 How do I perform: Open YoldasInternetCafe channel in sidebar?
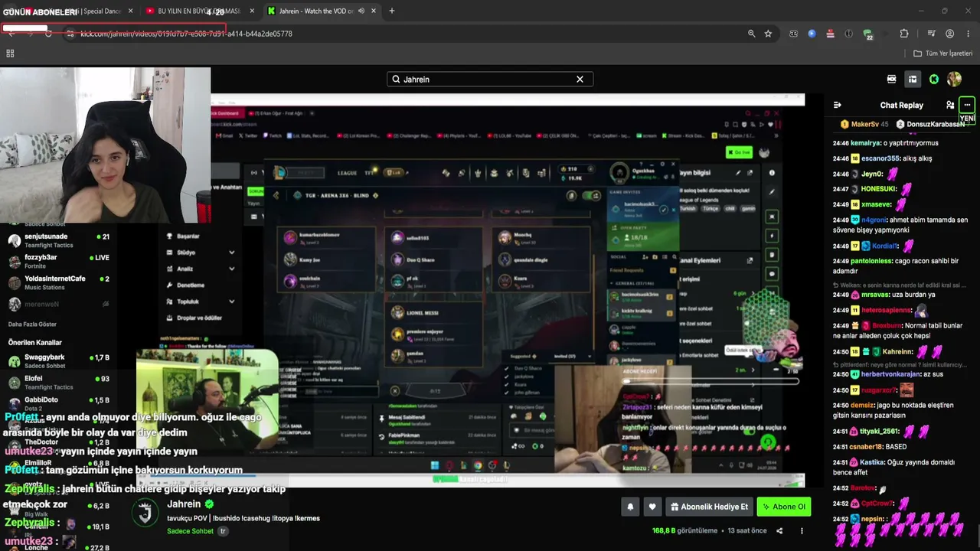tap(58, 283)
